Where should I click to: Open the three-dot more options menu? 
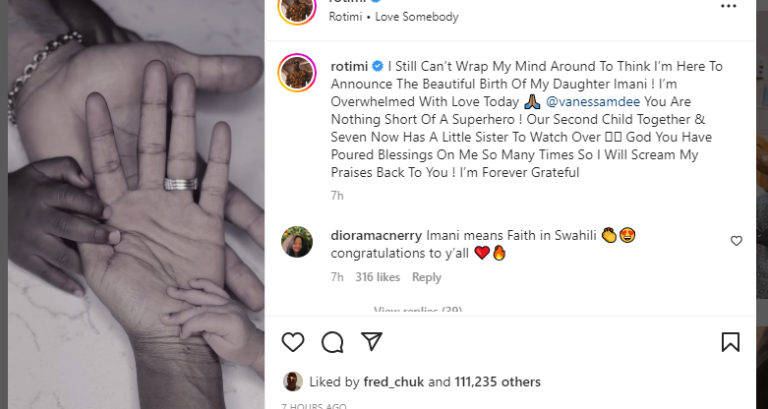click(x=728, y=6)
